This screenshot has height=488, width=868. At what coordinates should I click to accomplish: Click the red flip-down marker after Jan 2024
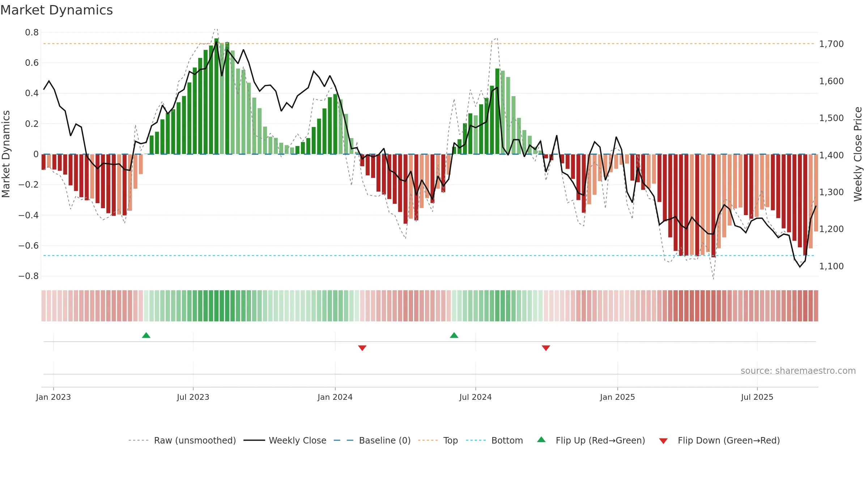coord(362,348)
